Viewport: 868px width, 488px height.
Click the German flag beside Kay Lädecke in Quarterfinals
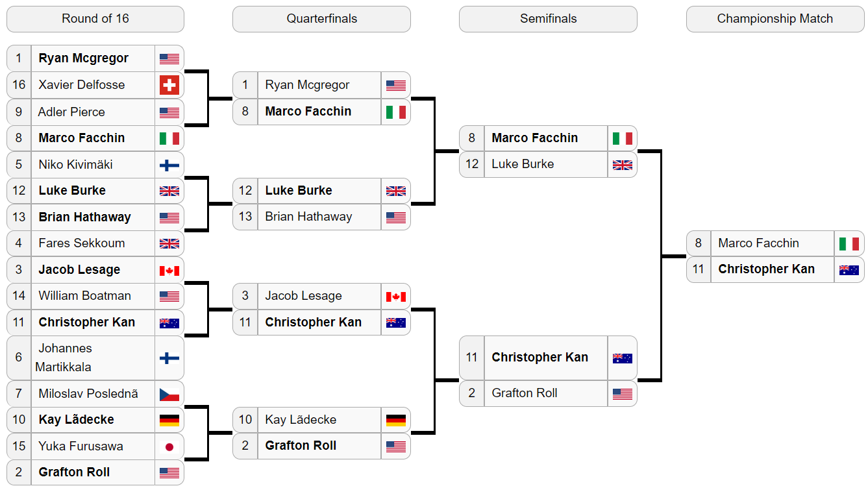(x=396, y=420)
